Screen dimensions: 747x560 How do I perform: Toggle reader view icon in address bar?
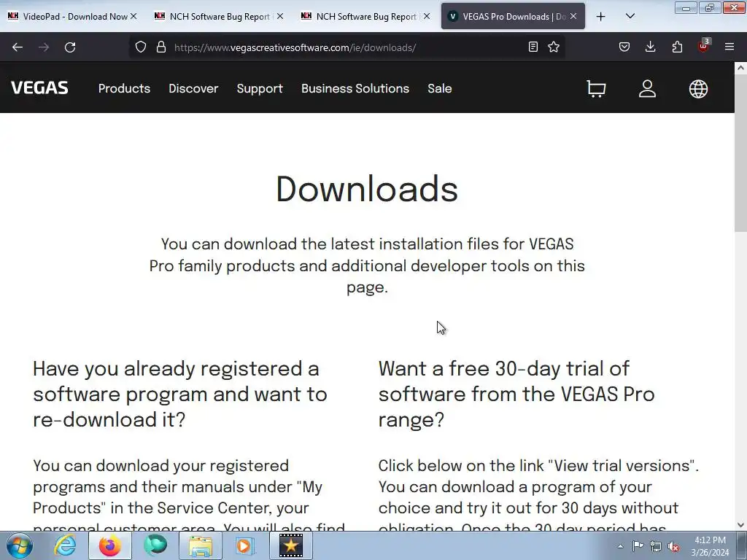(x=533, y=47)
